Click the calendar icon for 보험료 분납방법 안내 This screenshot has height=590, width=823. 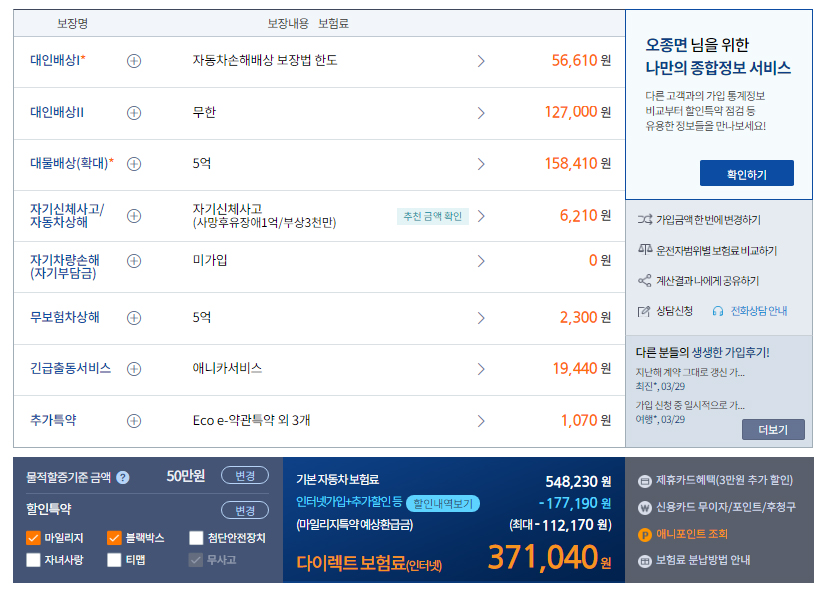point(645,561)
